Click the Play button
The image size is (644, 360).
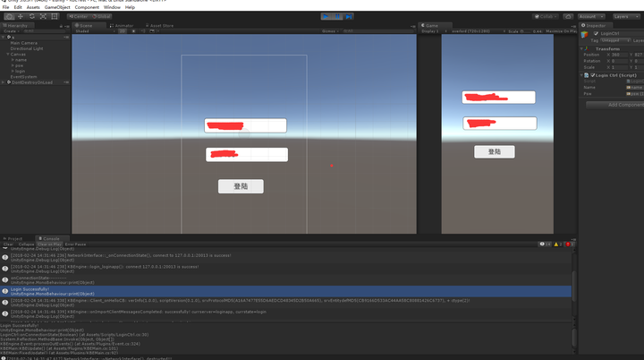click(x=326, y=16)
